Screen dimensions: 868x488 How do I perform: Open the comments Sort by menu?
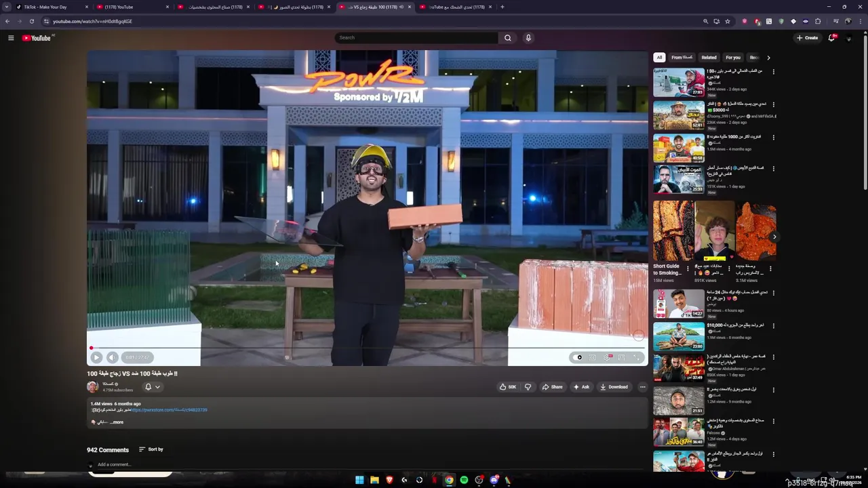151,449
